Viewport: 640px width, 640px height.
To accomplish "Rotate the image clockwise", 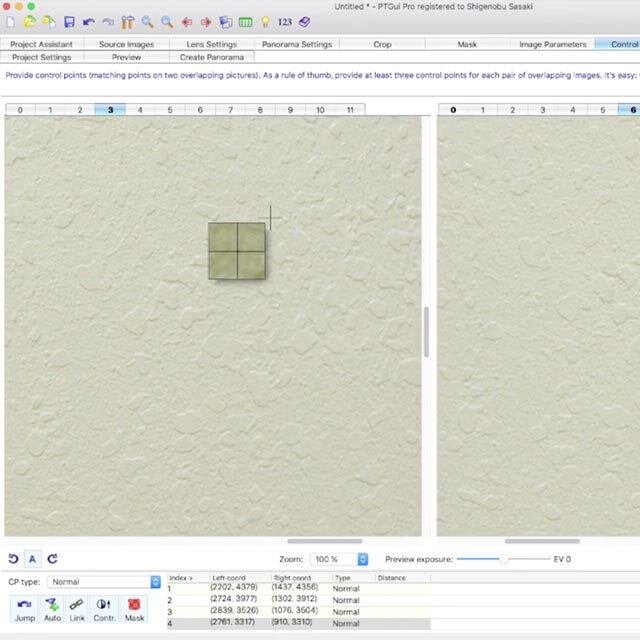I will click(52, 559).
